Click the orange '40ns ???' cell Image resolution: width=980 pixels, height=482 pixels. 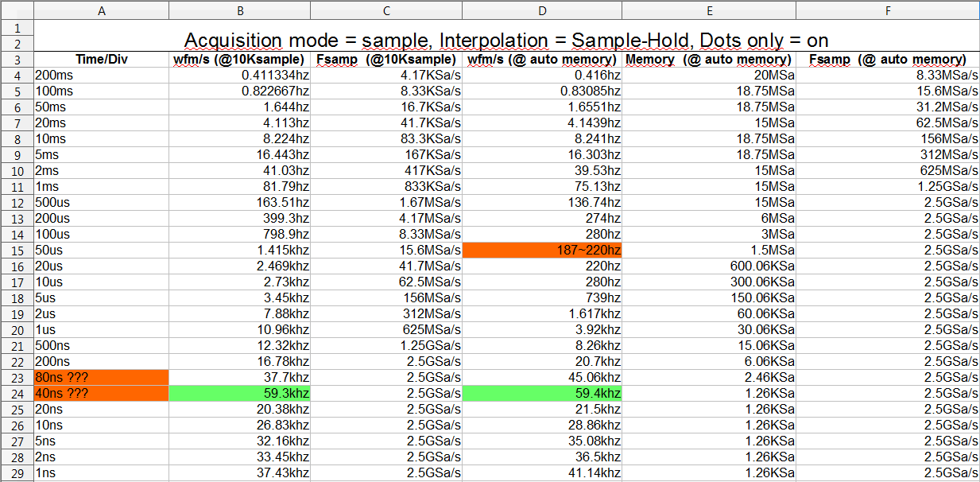click(x=102, y=393)
